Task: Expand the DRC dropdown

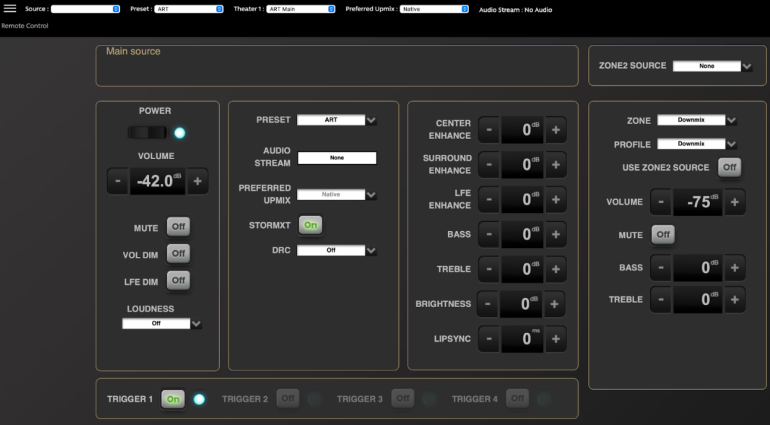Action: point(337,250)
